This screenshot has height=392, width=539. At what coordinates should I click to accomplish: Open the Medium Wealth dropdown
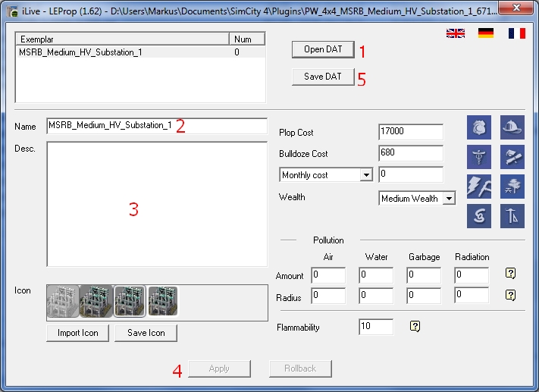point(449,199)
